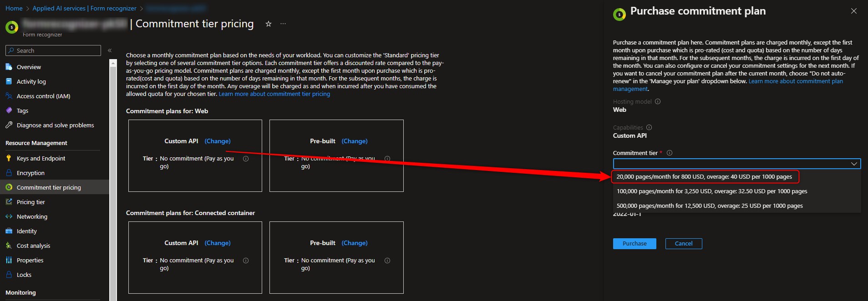This screenshot has width=868, height=301.
Task: Open Tags in the sidebar
Action: (x=22, y=110)
